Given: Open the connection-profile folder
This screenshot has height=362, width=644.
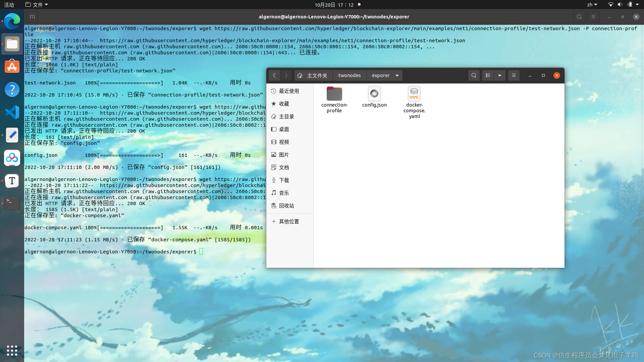Looking at the screenshot, I should coord(334,94).
